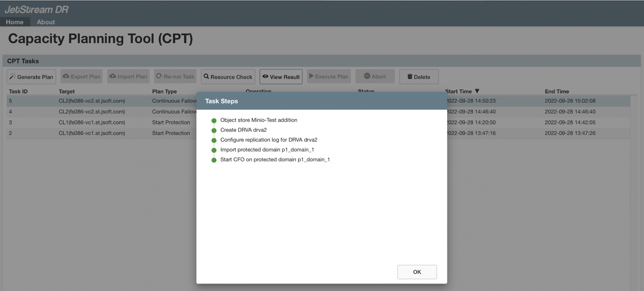Click the Delete trash can icon
The height and width of the screenshot is (291, 644).
click(410, 77)
